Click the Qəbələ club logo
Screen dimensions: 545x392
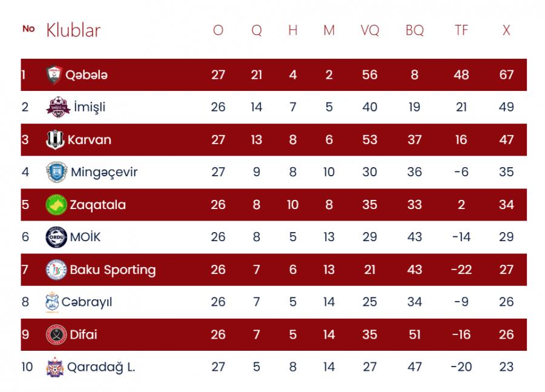54,75
